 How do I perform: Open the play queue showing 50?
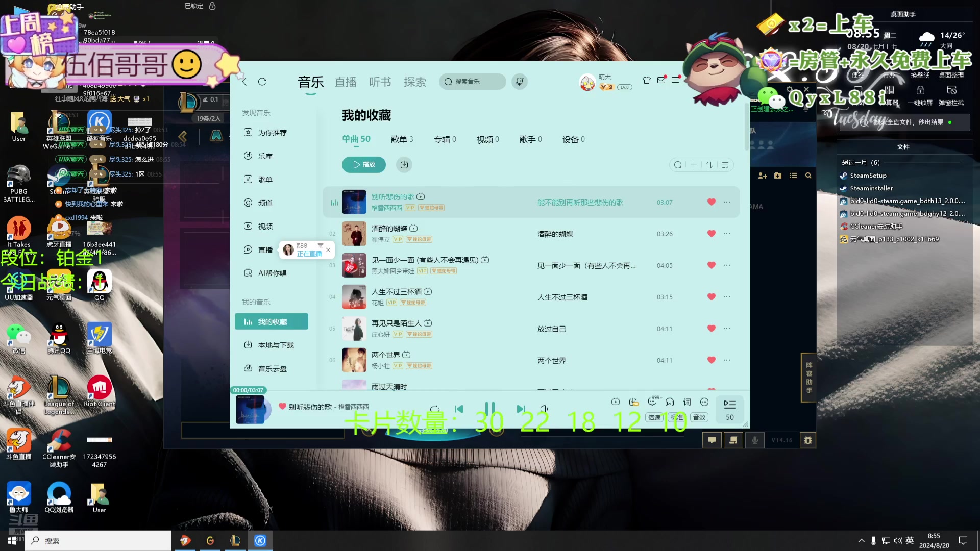click(x=730, y=410)
